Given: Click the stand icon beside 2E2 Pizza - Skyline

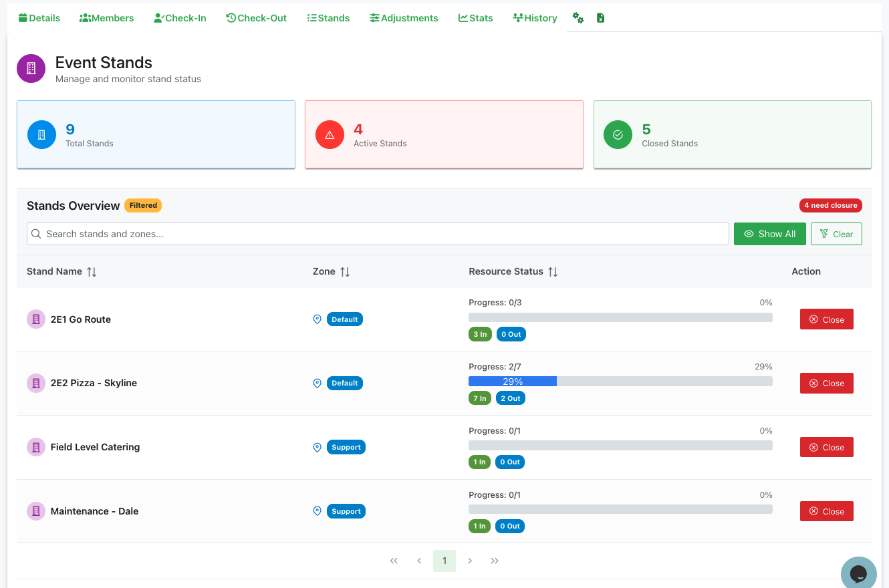Looking at the screenshot, I should coord(35,382).
